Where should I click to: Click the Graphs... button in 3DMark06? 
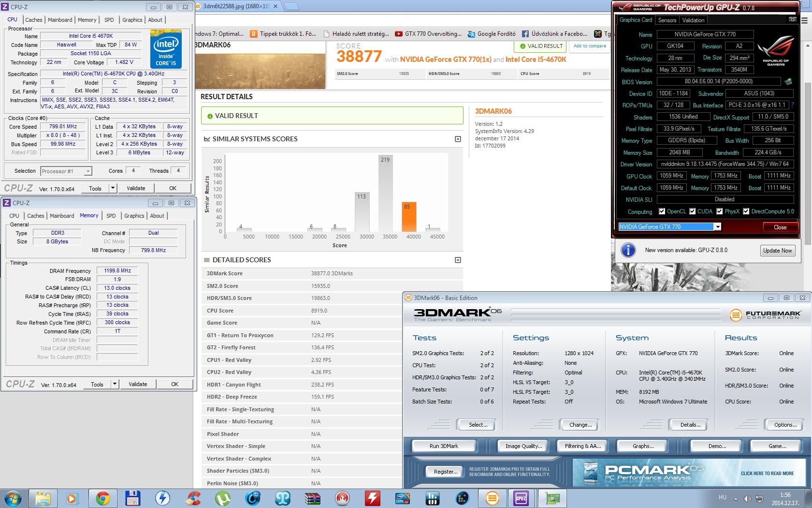(x=643, y=446)
